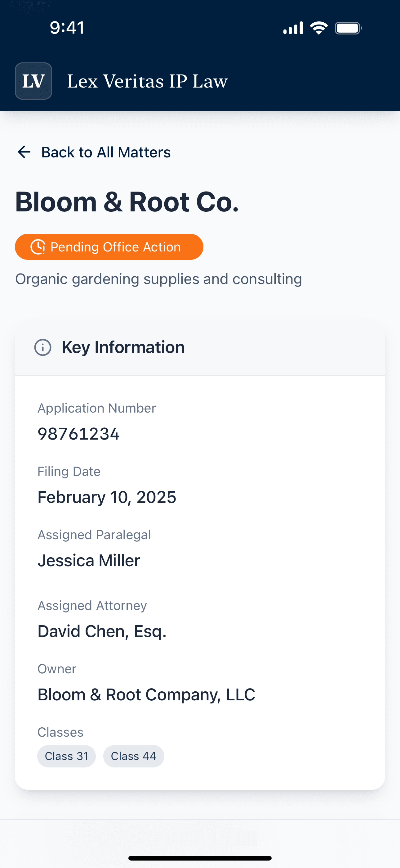Click the back arrow icon
Viewport: 400px width, 868px height.
[24, 152]
